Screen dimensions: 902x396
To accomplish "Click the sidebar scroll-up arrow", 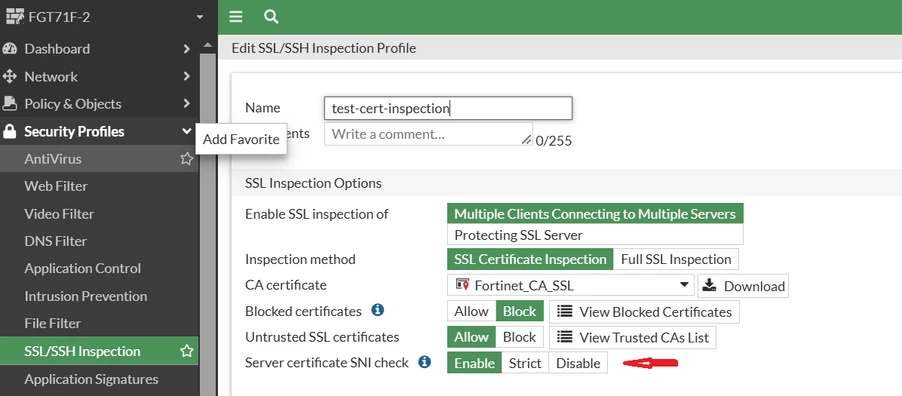I will click(x=208, y=45).
